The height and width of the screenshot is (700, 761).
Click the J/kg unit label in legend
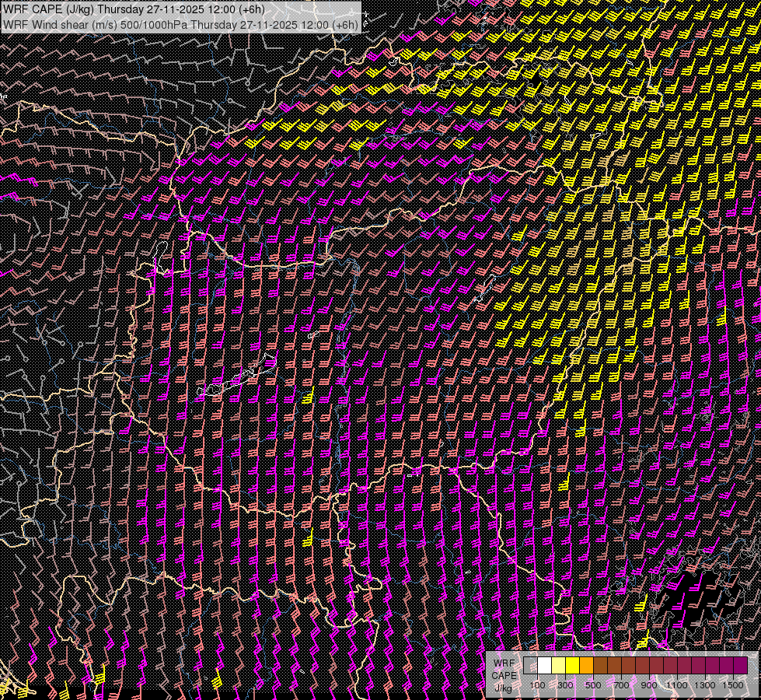(x=504, y=688)
